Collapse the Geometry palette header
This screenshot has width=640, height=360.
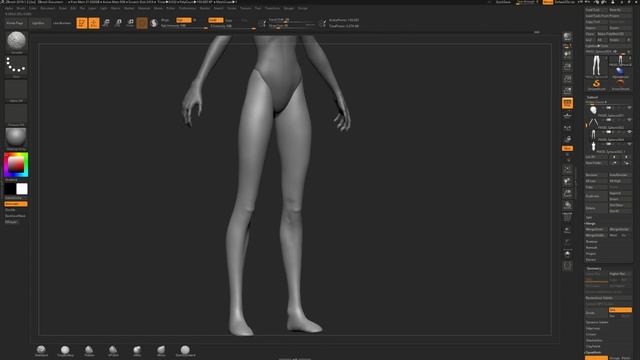click(x=594, y=268)
